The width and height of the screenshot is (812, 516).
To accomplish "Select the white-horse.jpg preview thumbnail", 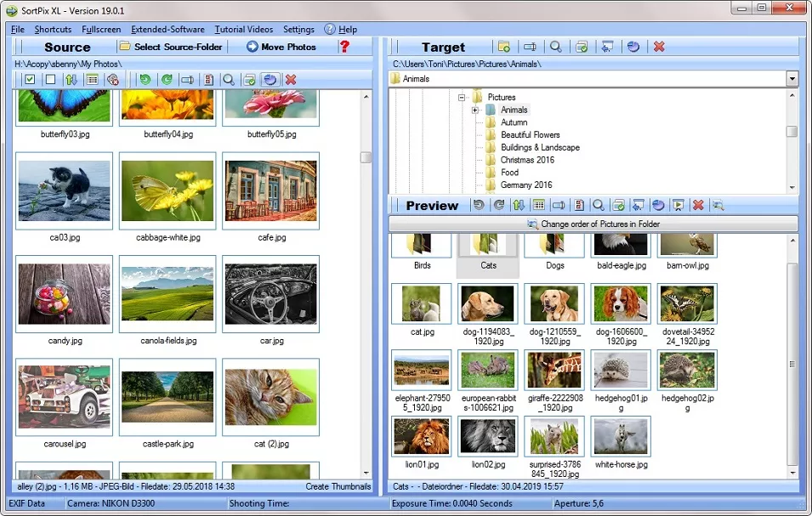I will 621,436.
